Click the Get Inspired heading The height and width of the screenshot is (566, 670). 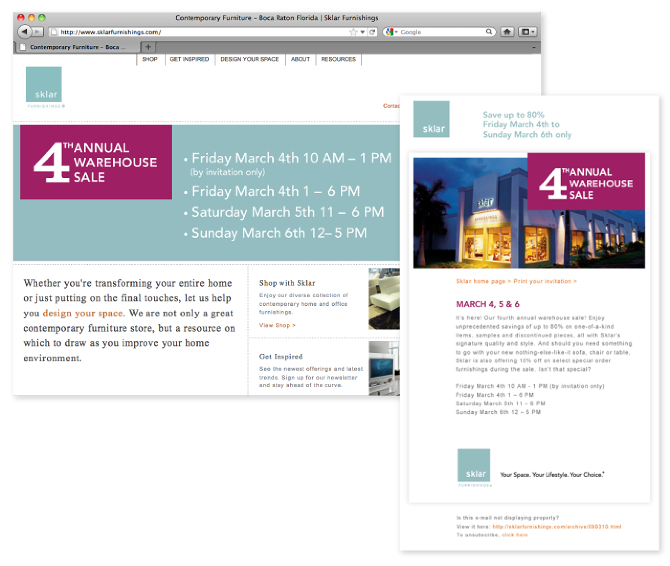281,357
